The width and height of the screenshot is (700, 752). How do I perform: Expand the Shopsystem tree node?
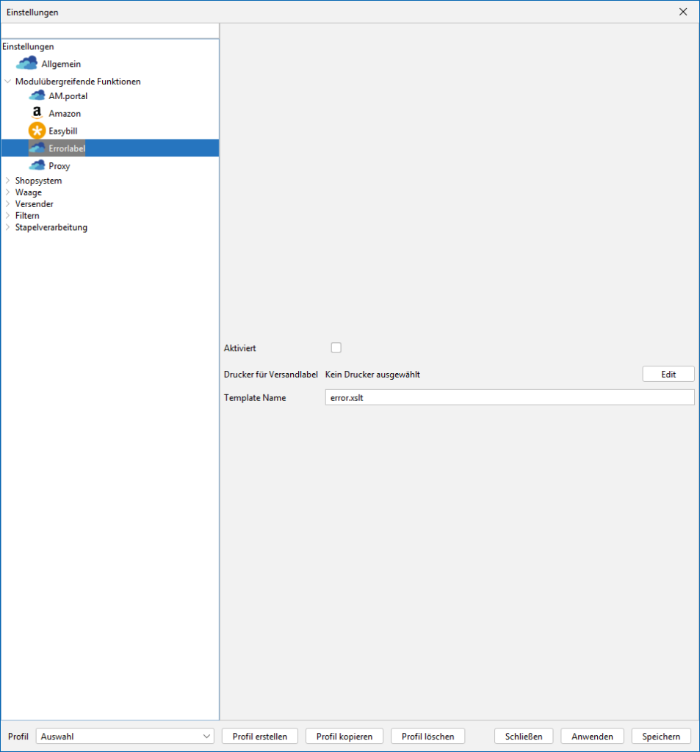[8, 181]
